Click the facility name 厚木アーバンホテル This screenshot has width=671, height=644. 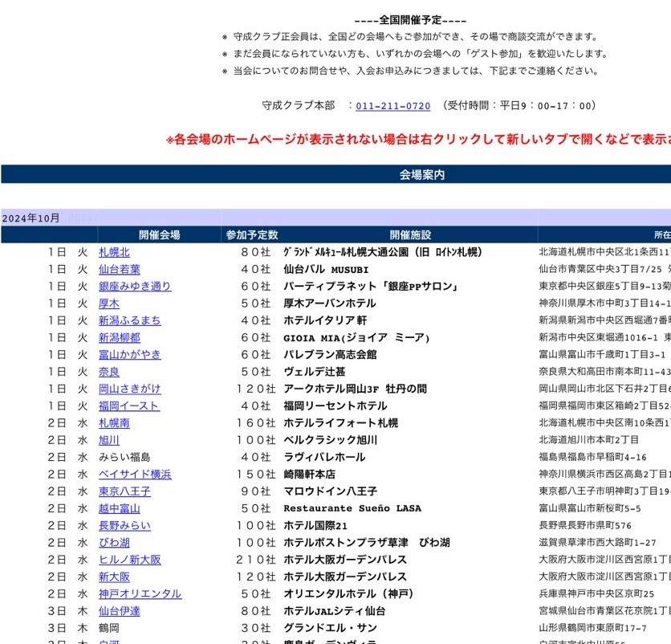pos(330,304)
